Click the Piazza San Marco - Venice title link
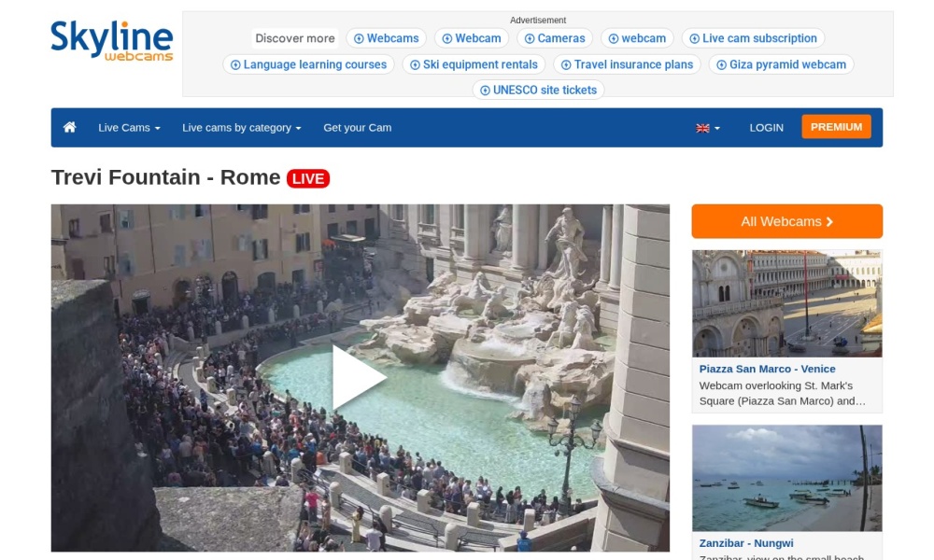 [767, 369]
